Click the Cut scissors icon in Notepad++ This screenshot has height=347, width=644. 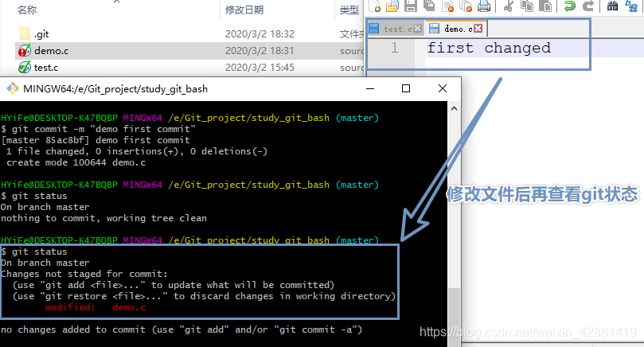coord(509,6)
